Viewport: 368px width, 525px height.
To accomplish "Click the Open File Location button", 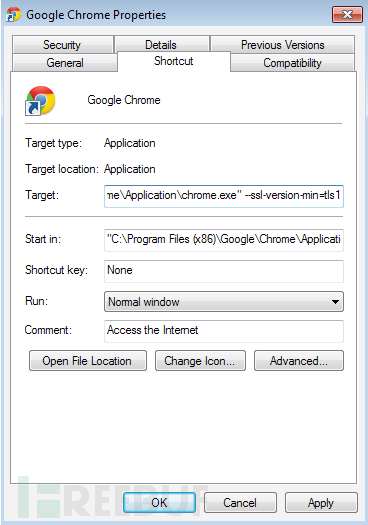I will (88, 361).
